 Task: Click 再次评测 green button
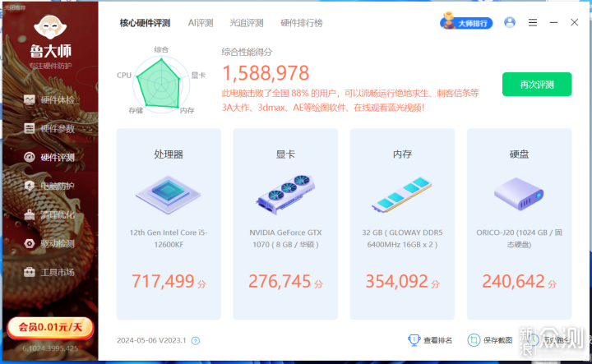point(537,85)
